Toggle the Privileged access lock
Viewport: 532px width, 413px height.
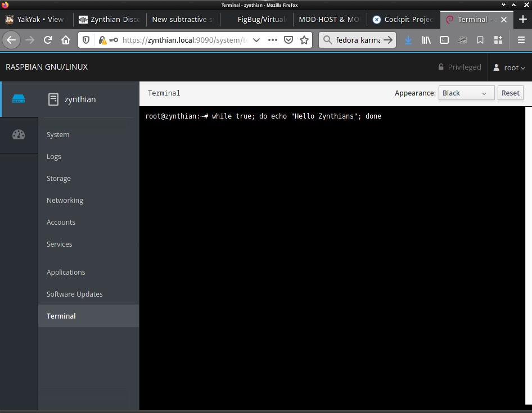pos(459,67)
